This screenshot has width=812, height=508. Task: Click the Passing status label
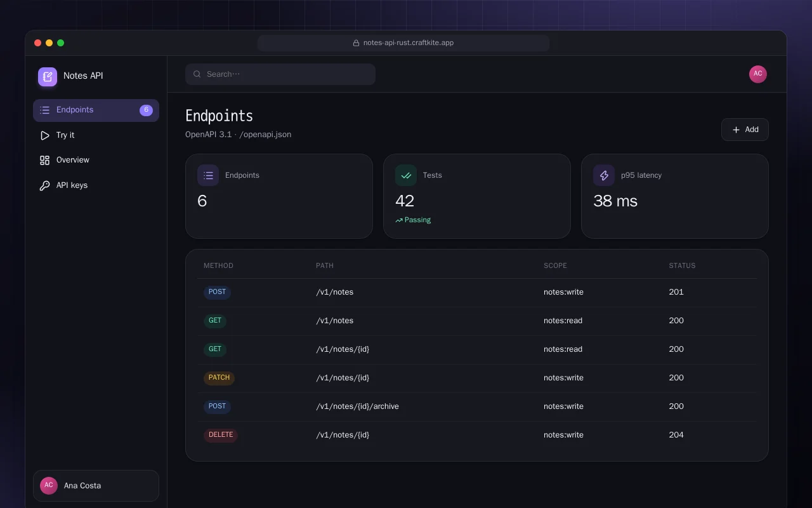tap(417, 220)
